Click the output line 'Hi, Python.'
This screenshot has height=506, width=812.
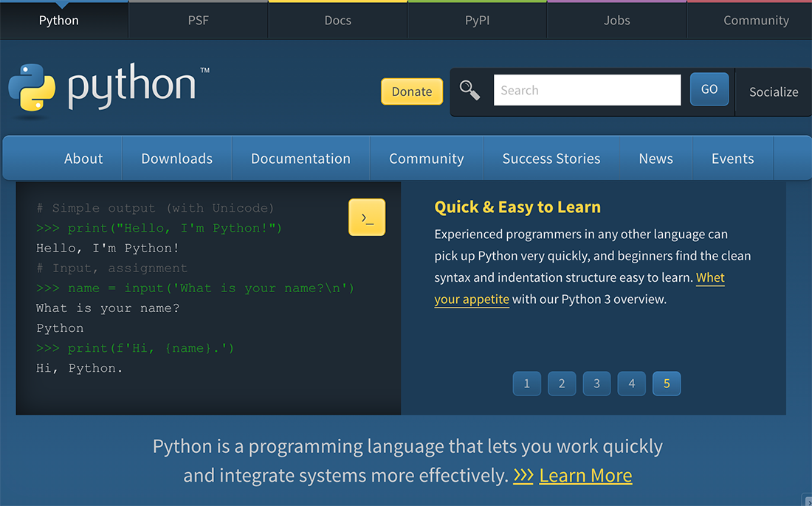(79, 368)
